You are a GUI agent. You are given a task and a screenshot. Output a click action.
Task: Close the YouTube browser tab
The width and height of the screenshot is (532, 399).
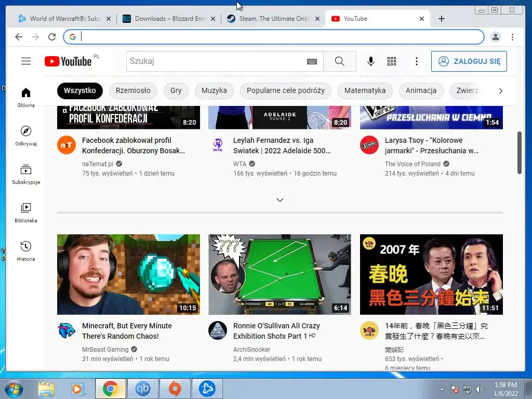(x=422, y=19)
